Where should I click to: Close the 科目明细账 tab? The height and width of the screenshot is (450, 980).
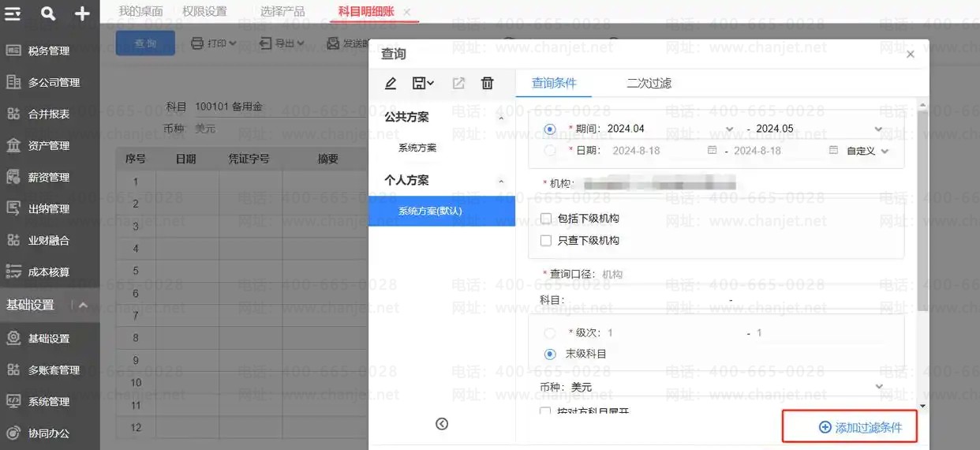406,12
